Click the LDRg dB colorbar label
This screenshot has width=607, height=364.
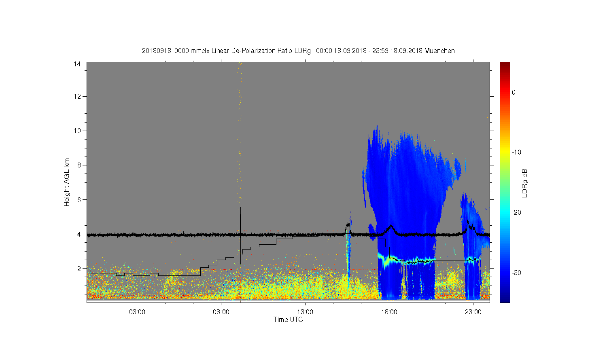click(525, 183)
